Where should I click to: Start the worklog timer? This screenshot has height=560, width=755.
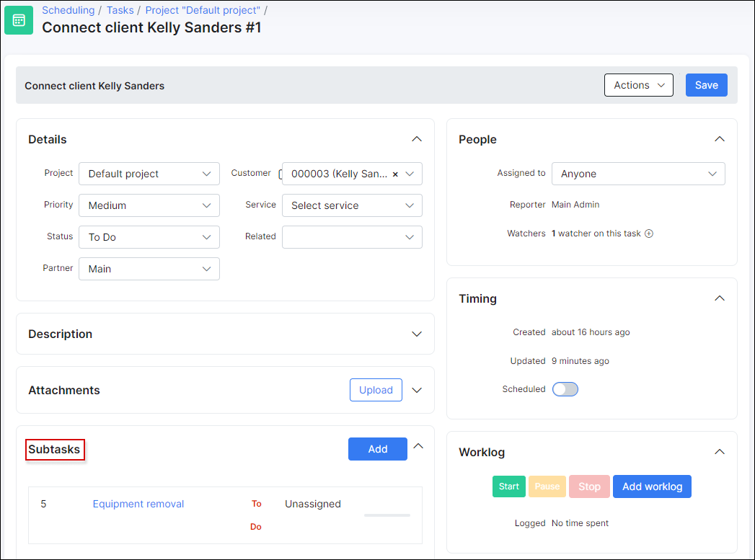pos(509,486)
